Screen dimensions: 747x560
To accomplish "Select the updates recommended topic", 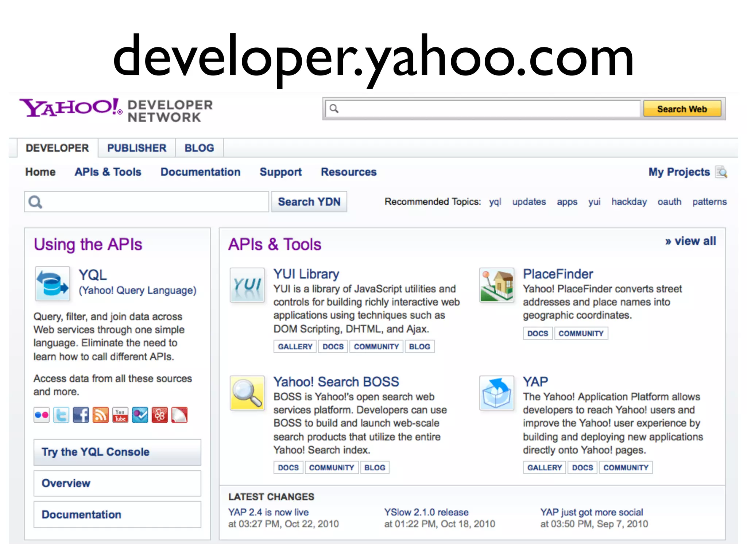I will pyautogui.click(x=529, y=202).
